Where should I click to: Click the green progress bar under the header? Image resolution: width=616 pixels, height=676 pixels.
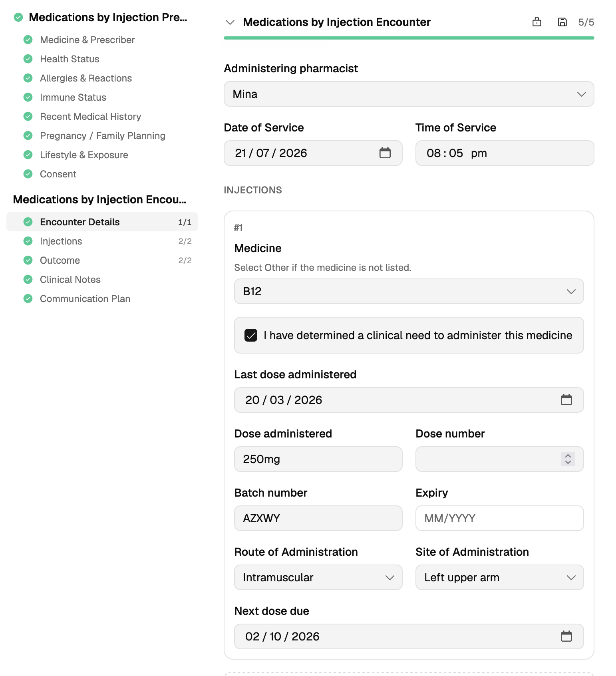(409, 38)
